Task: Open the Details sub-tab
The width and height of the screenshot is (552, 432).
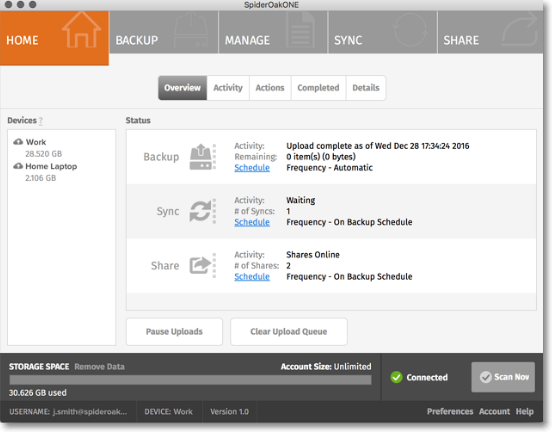Action: coord(366,88)
